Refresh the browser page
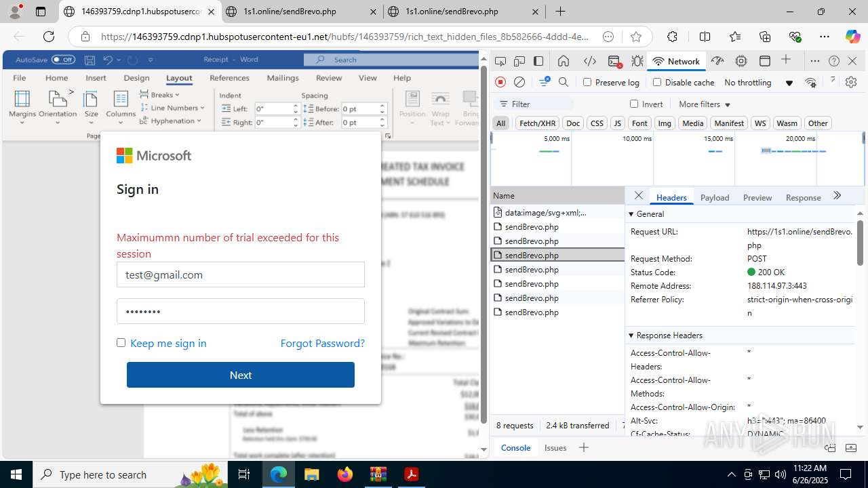Image resolution: width=868 pixels, height=488 pixels. point(49,37)
